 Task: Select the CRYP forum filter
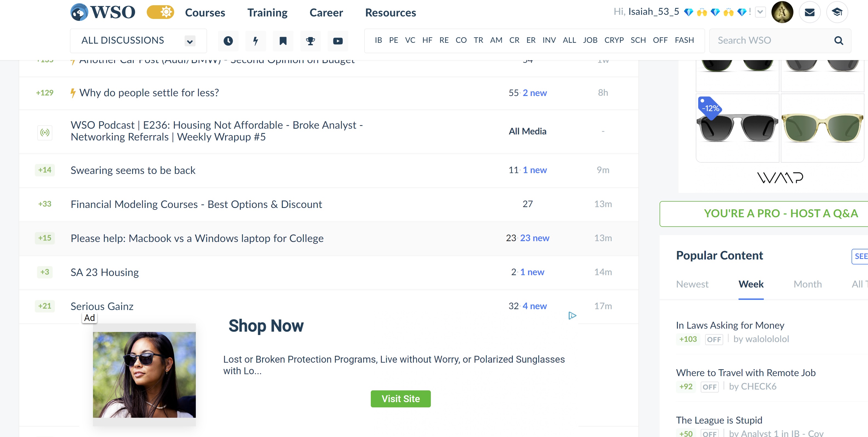pyautogui.click(x=614, y=40)
